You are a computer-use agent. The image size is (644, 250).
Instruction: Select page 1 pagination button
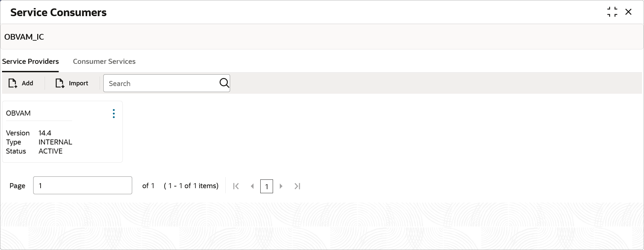click(267, 186)
